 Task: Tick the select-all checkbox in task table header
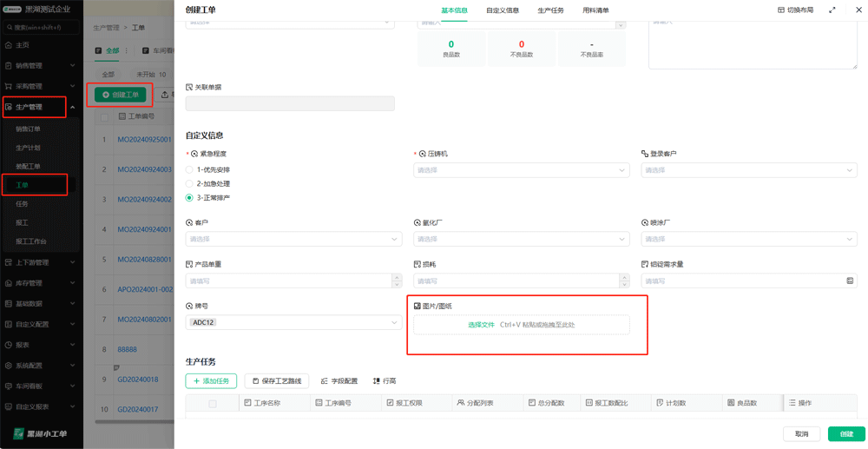point(213,404)
